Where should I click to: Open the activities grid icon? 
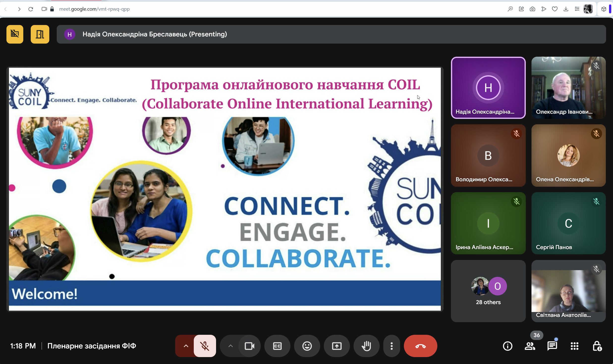pos(574,346)
